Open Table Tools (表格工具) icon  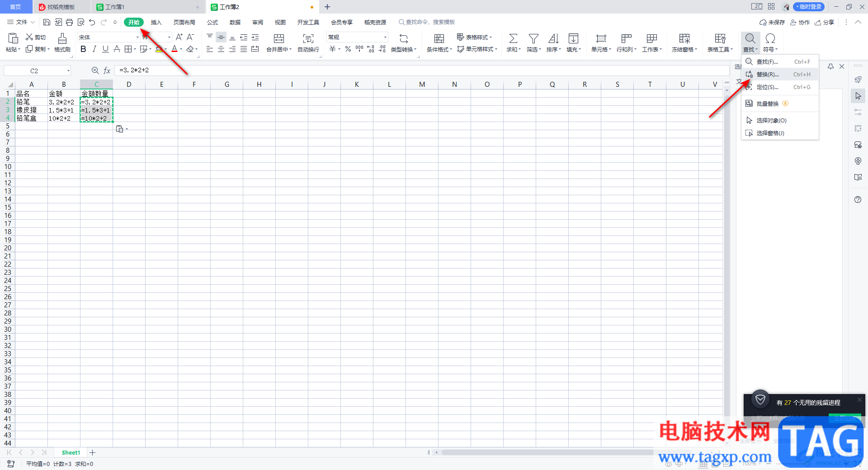click(720, 39)
